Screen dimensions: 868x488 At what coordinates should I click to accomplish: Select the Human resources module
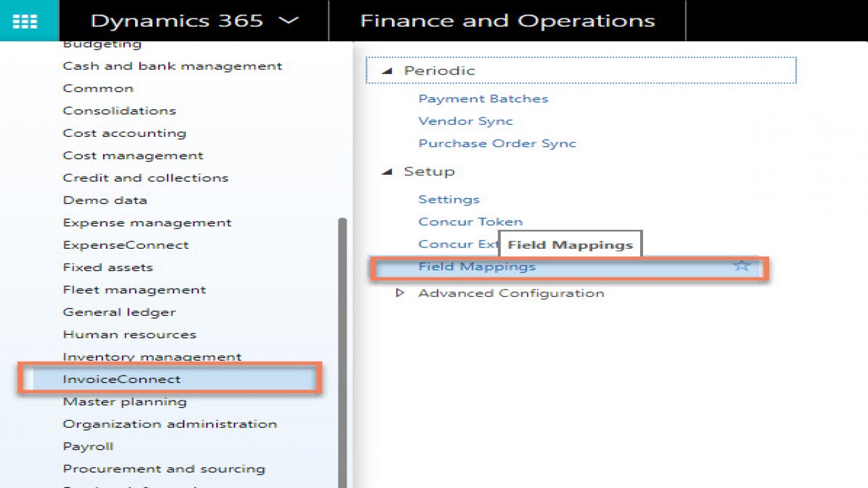[x=130, y=335]
